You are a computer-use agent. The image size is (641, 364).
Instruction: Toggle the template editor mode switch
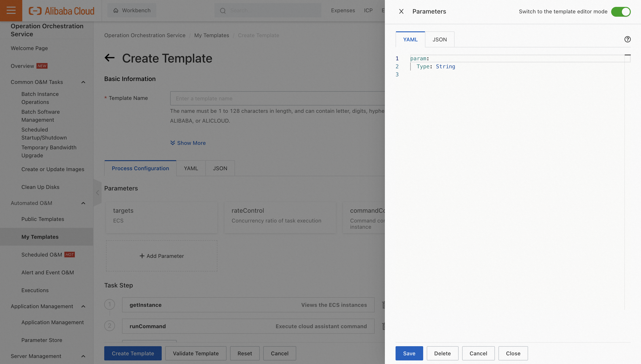coord(621,12)
